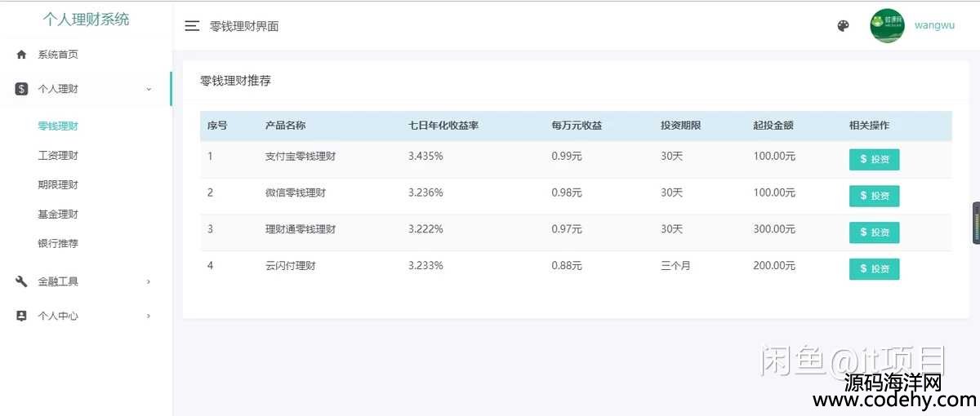Click the 3.435% yield value
This screenshot has width=980, height=416.
point(425,156)
